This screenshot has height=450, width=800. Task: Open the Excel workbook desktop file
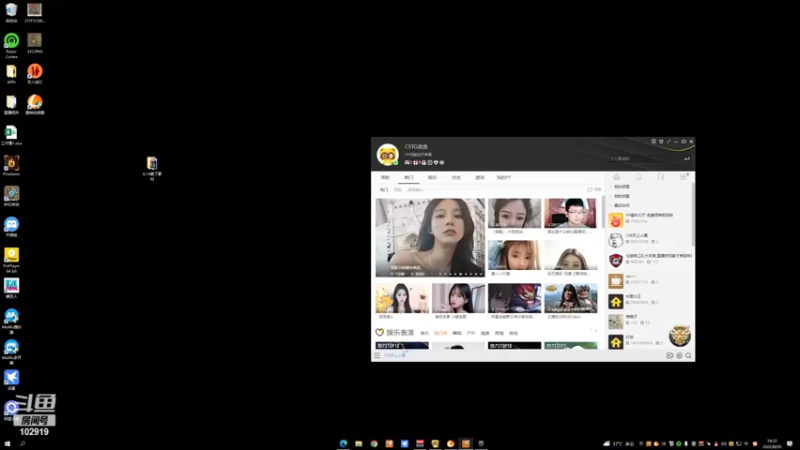click(x=11, y=135)
